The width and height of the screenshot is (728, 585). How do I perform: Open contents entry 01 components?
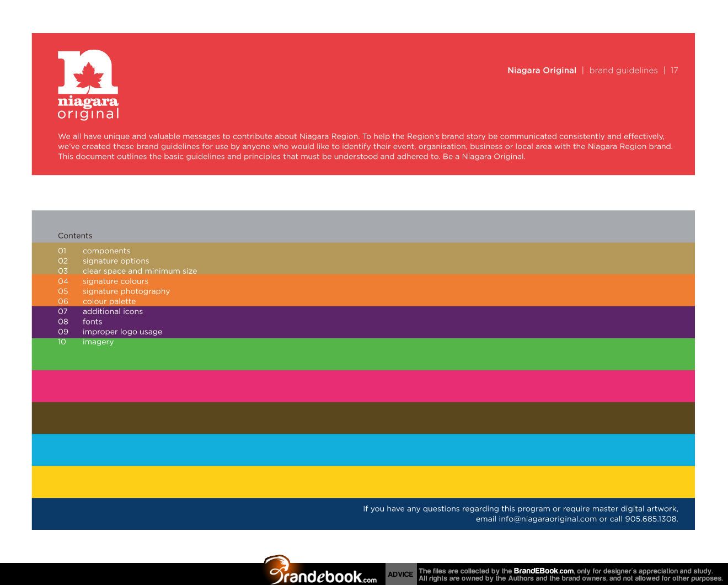click(x=94, y=251)
